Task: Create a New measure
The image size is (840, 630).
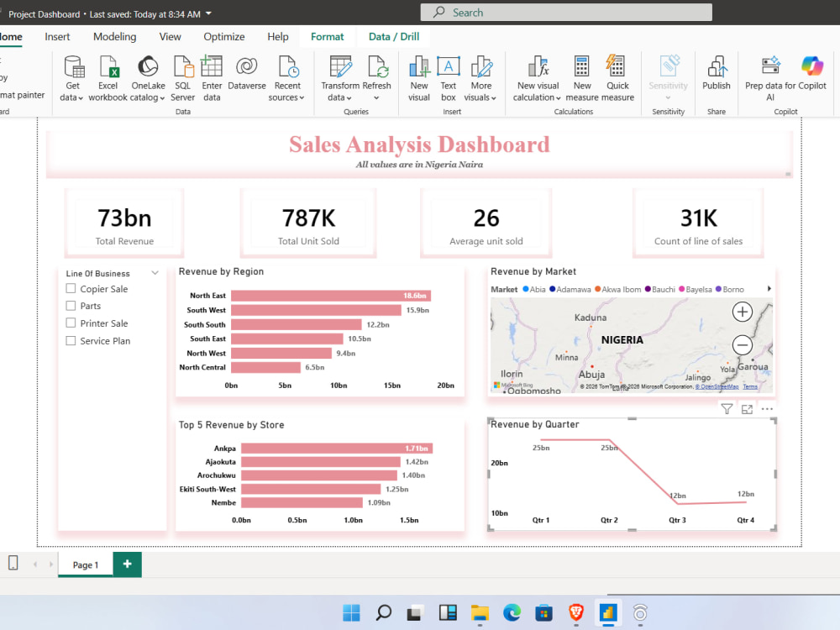Action: pyautogui.click(x=582, y=67)
